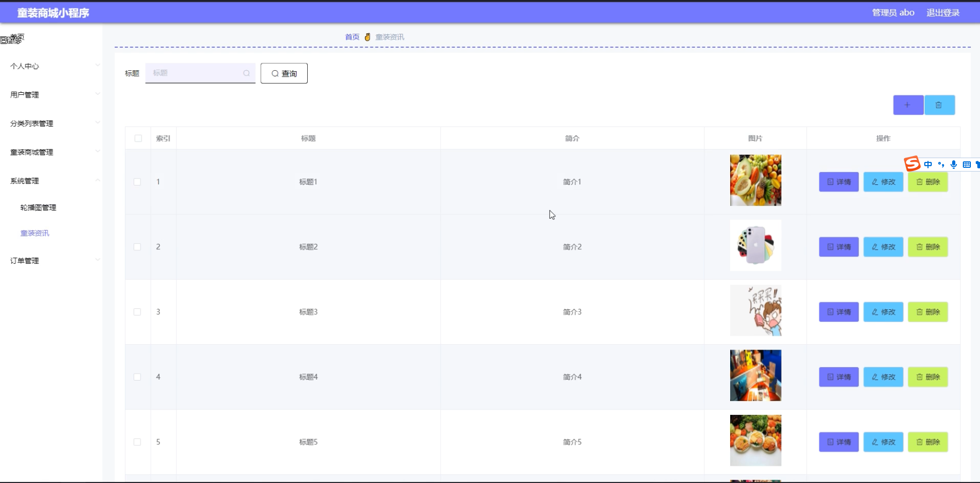Click 删除 for row 标题5
Image resolution: width=980 pixels, height=483 pixels.
click(927, 442)
